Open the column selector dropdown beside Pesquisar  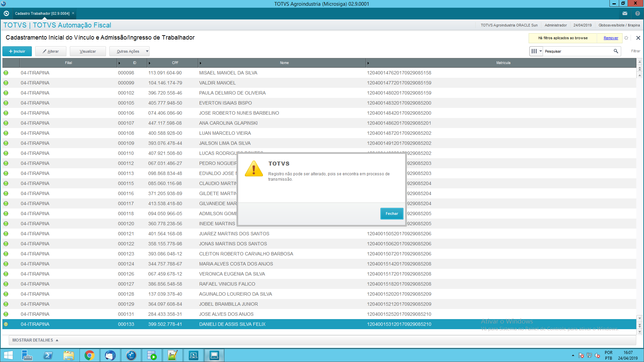(x=536, y=51)
